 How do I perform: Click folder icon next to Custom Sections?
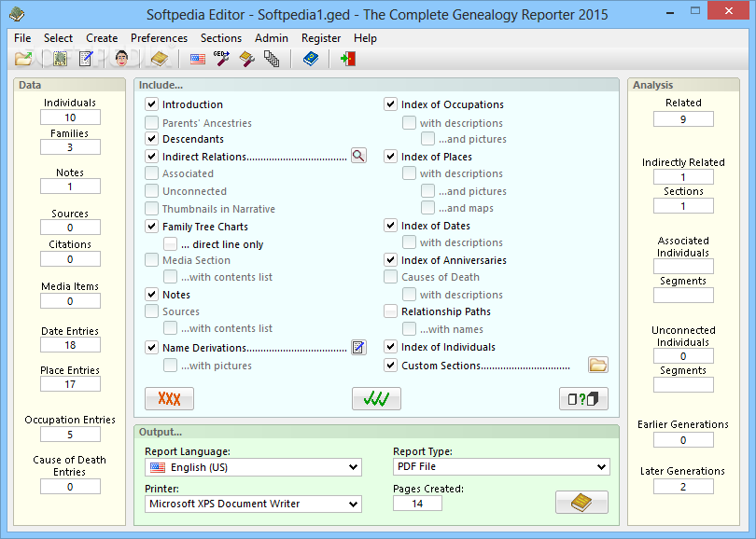tap(598, 365)
